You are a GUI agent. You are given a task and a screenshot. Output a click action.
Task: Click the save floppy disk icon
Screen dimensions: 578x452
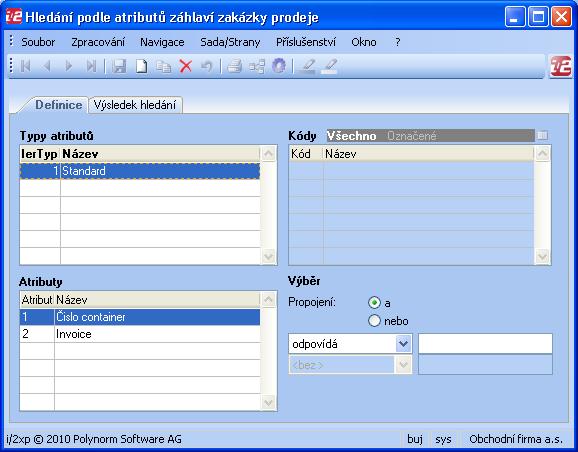pos(119,66)
